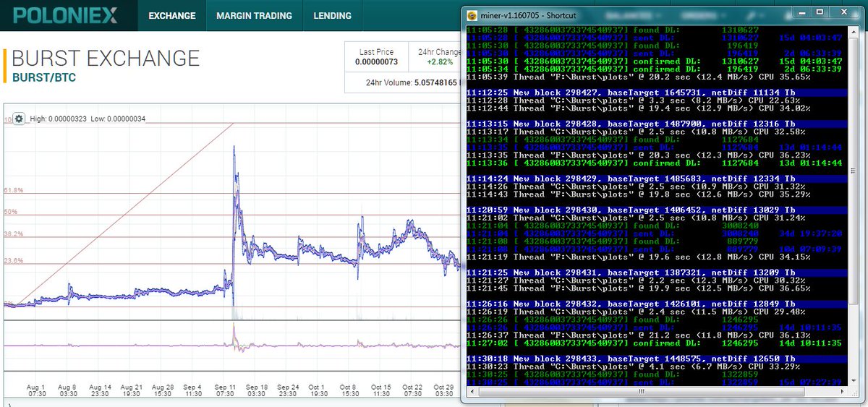Click the 'New block 298427' line
Viewport: 868px width, 407px height.
[657, 93]
